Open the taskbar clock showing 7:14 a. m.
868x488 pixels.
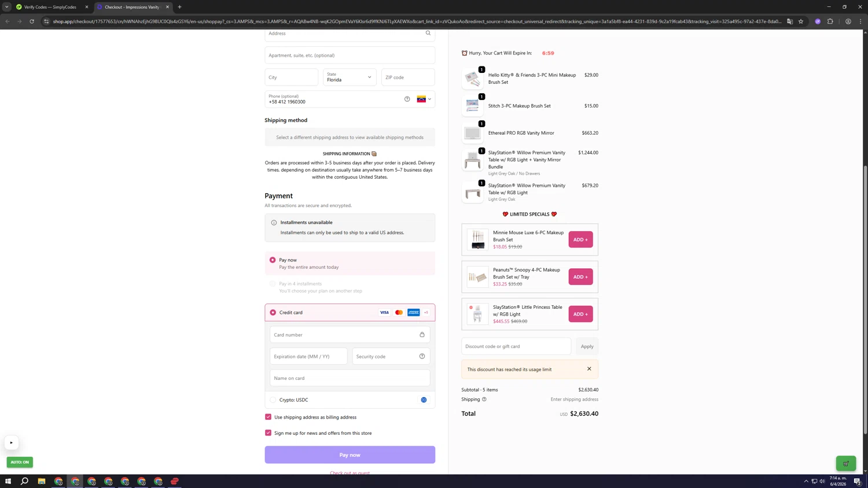(838, 481)
